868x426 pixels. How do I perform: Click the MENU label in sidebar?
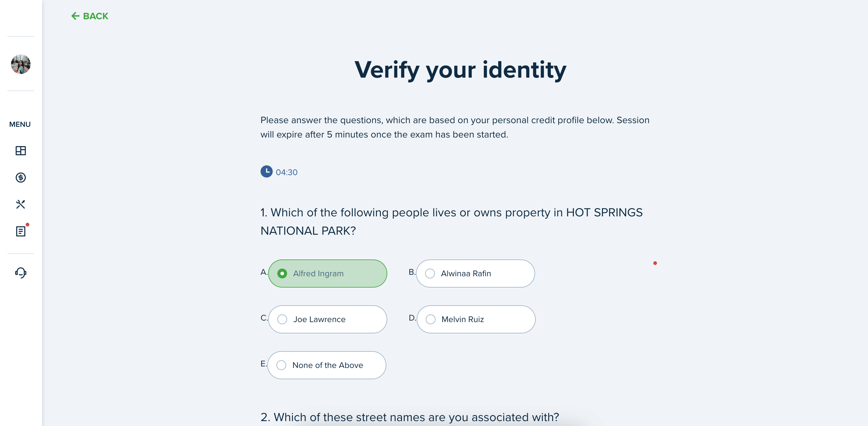point(20,124)
